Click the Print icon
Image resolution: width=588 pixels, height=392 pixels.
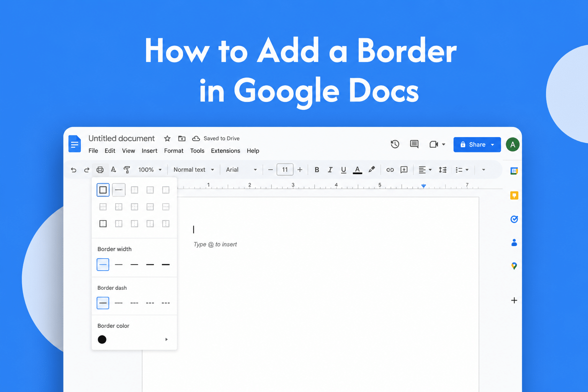(x=100, y=170)
